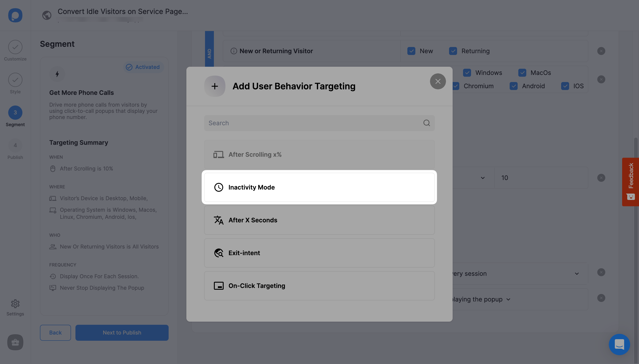Click the Next to Publish button
The image size is (639, 364).
[x=122, y=333]
